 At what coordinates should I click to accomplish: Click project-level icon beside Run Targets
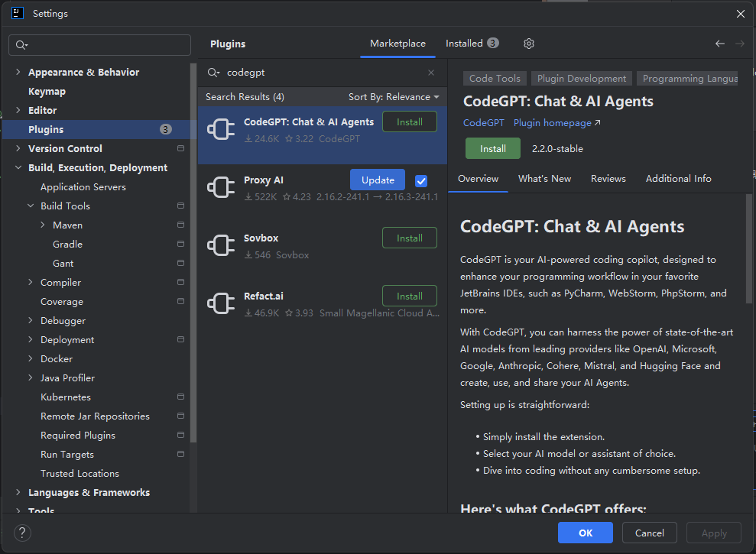(x=181, y=454)
